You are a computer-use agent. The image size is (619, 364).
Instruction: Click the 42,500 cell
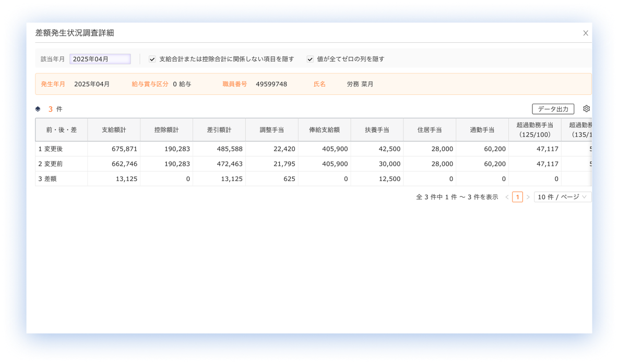377,149
